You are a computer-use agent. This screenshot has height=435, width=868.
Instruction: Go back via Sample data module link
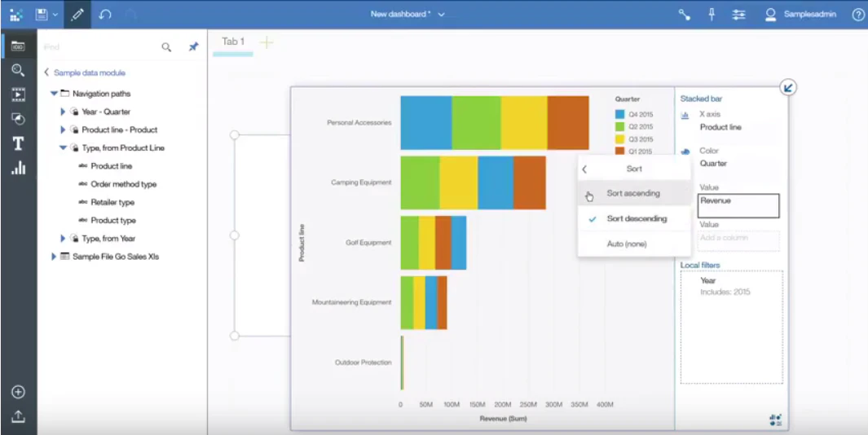(89, 72)
